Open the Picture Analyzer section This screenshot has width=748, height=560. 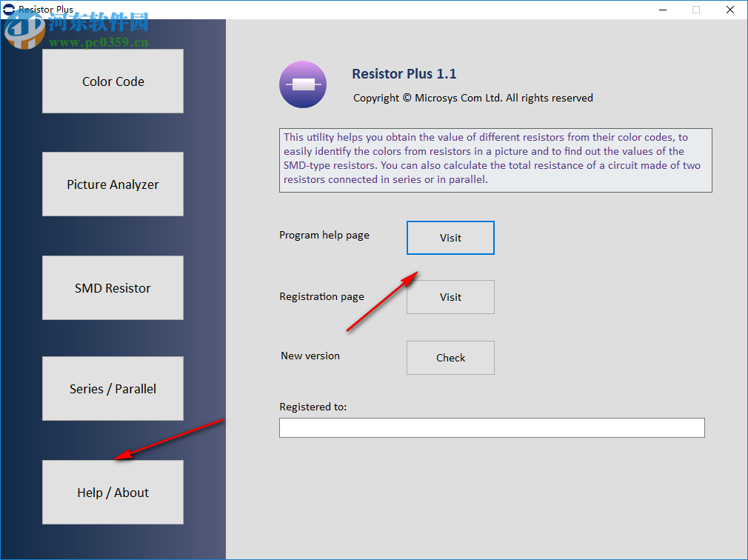click(113, 184)
